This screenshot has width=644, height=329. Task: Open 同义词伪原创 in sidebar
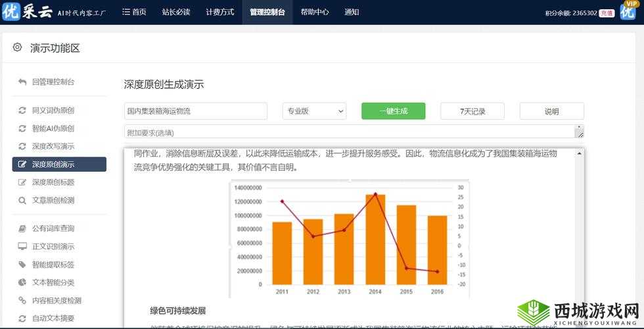click(53, 111)
